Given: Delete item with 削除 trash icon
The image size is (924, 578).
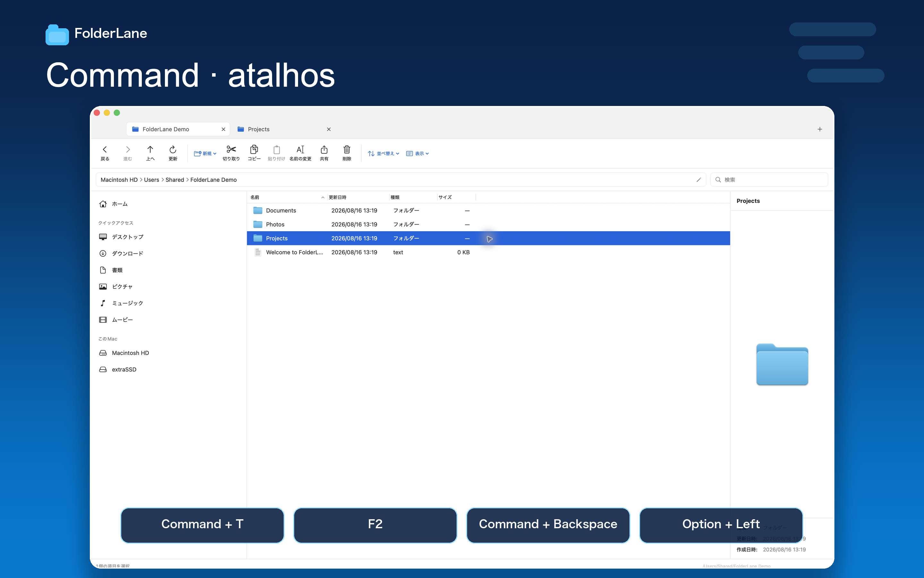Looking at the screenshot, I should coord(347,153).
